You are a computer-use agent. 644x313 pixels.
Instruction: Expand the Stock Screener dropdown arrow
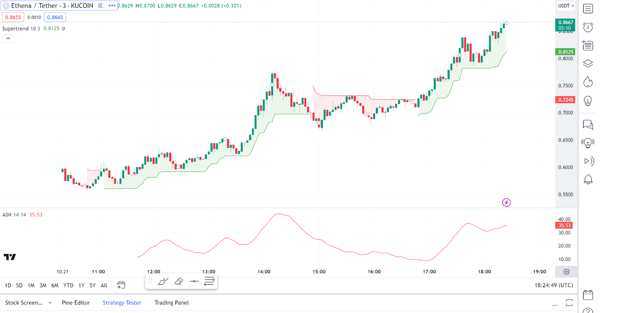[x=50, y=303]
